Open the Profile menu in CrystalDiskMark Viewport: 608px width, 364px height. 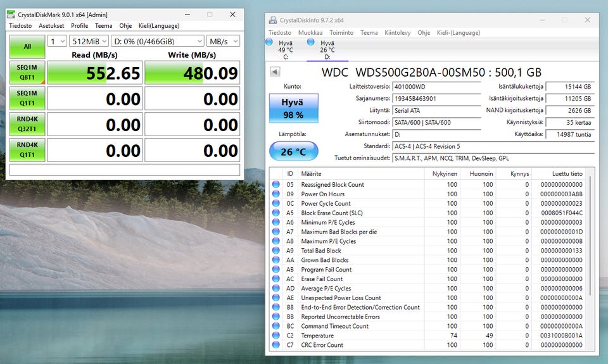pyautogui.click(x=79, y=26)
